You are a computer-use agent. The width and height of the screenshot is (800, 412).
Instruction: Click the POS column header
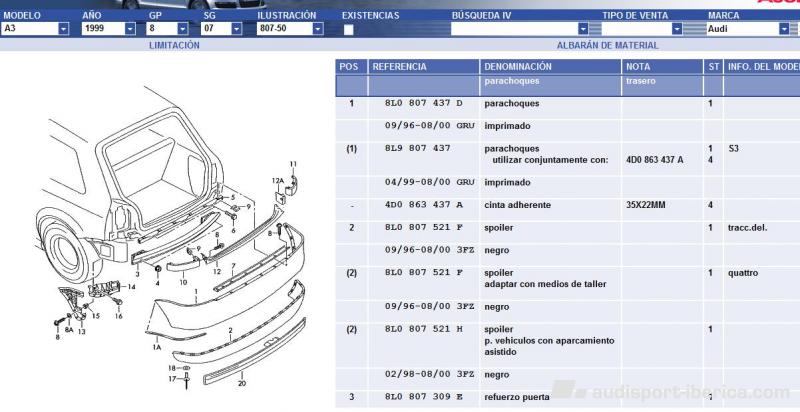351,67
